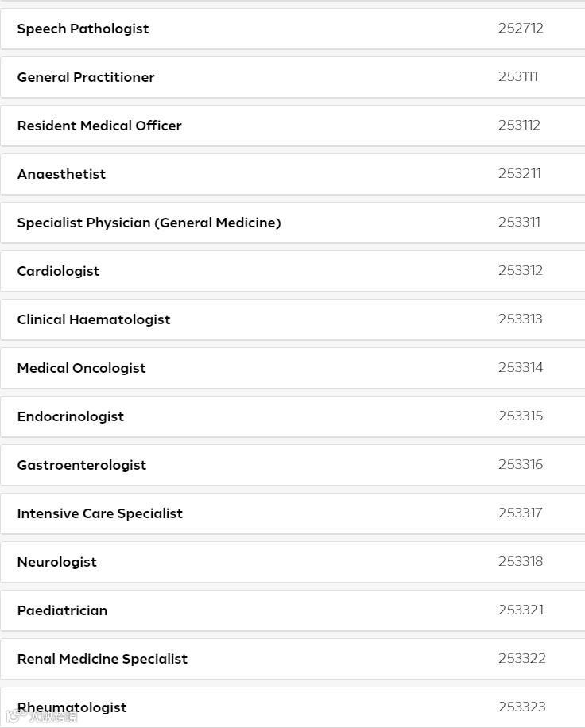Viewport: 585px width, 728px height.
Task: Click the Rheumatologist occupation row
Action: coord(72,707)
